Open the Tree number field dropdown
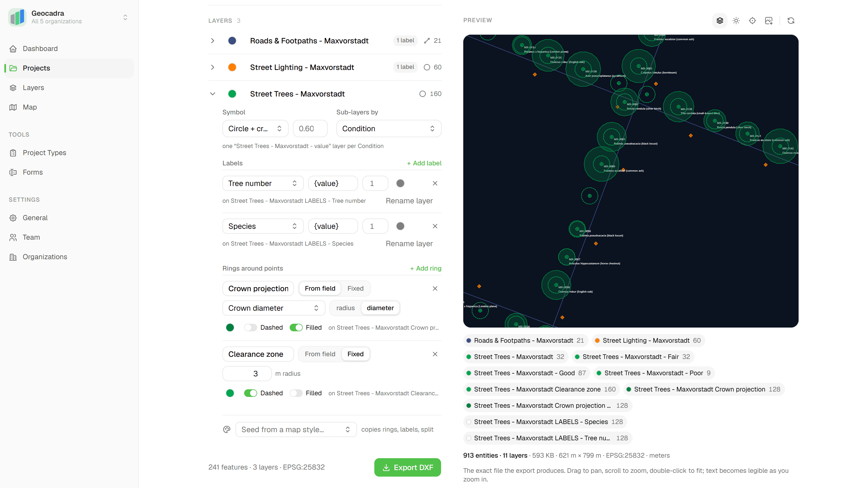Viewport: 868px width, 488px height. coord(263,183)
